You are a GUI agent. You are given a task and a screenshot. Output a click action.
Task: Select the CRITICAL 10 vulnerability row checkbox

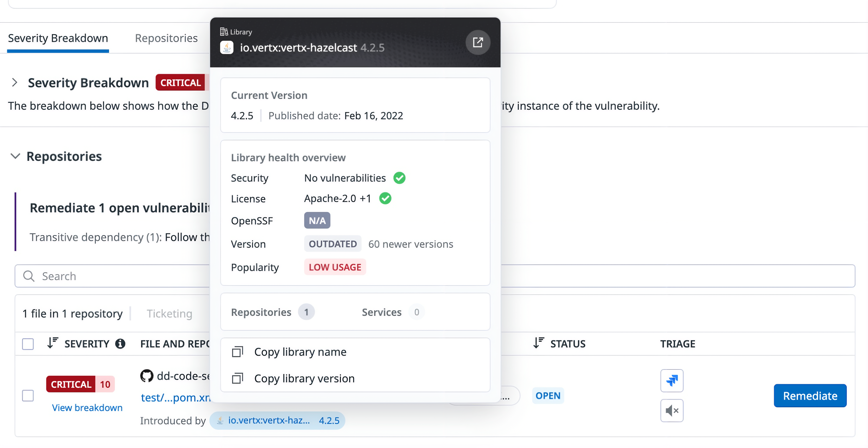[28, 396]
